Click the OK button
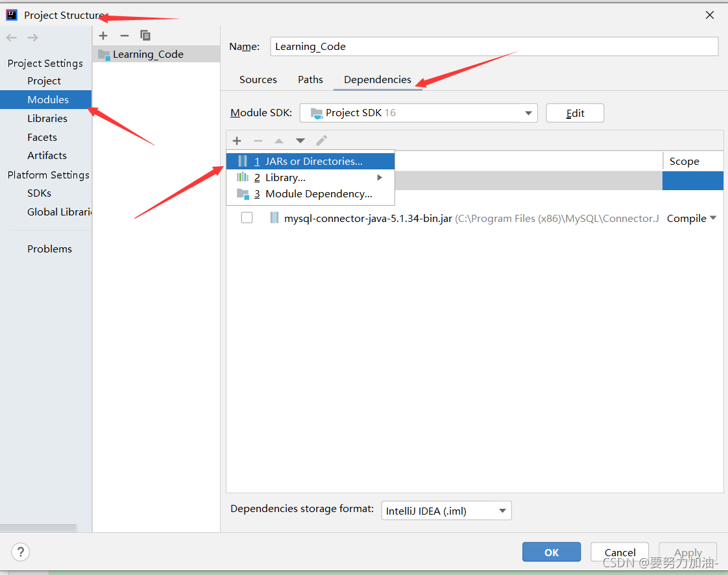The width and height of the screenshot is (728, 575). 551,552
